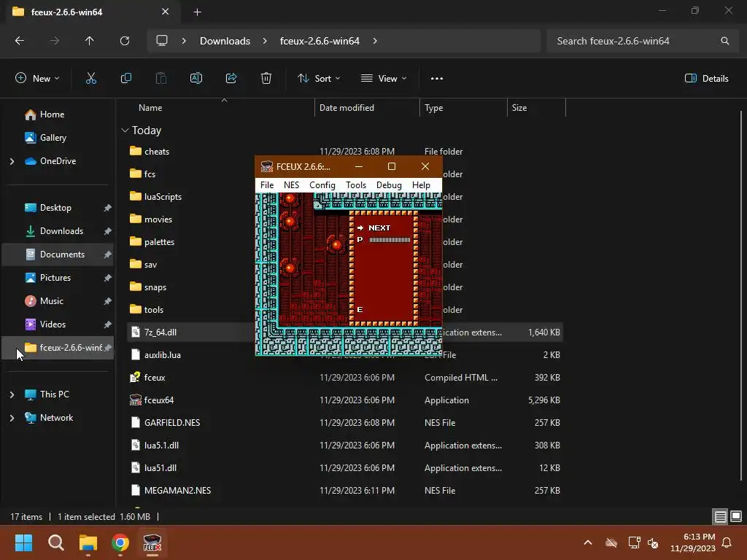Viewport: 747px width, 560px height.
Task: Click the search magnifier icon in search box
Action: point(724,41)
